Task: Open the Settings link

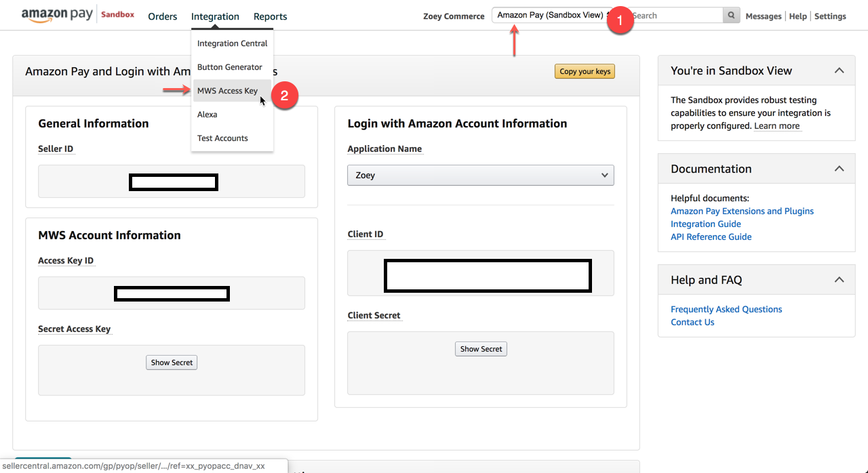Action: pos(830,16)
